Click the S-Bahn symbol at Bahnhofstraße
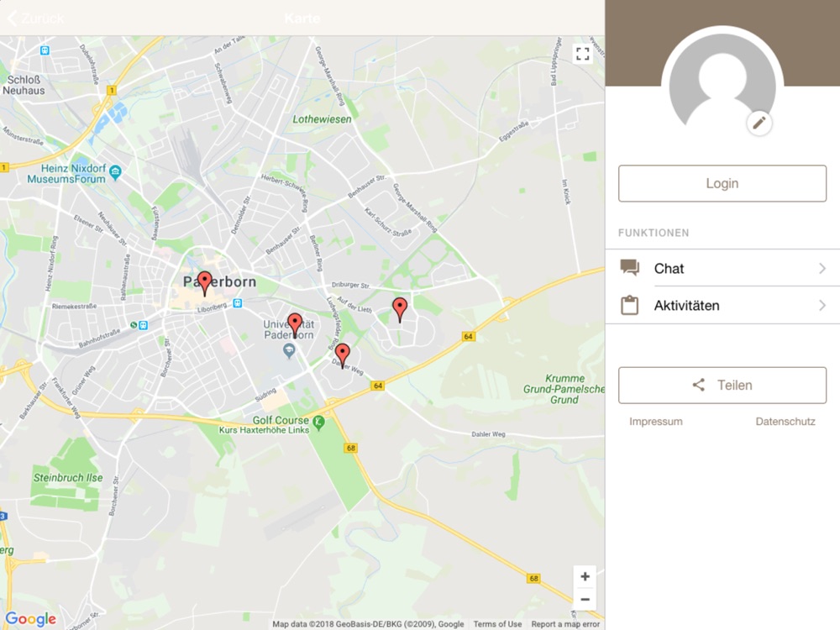This screenshot has height=630, width=840. tap(134, 325)
